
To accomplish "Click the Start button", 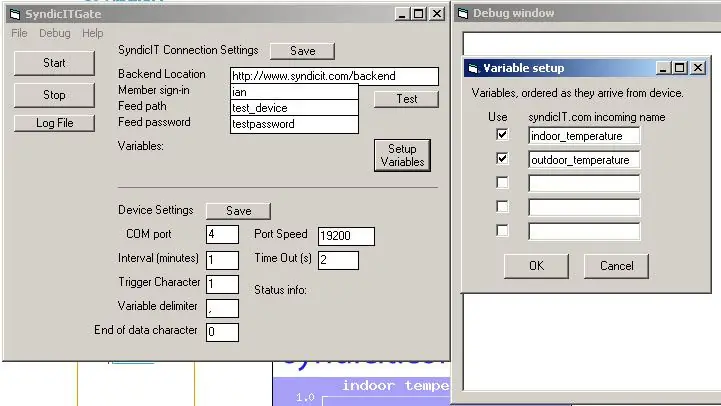I will [x=54, y=63].
